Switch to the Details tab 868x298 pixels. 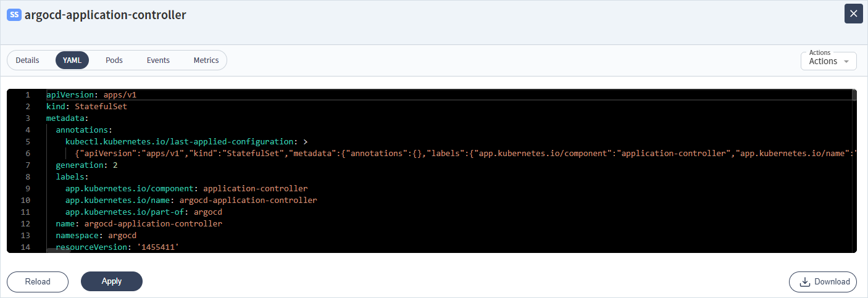(x=27, y=60)
